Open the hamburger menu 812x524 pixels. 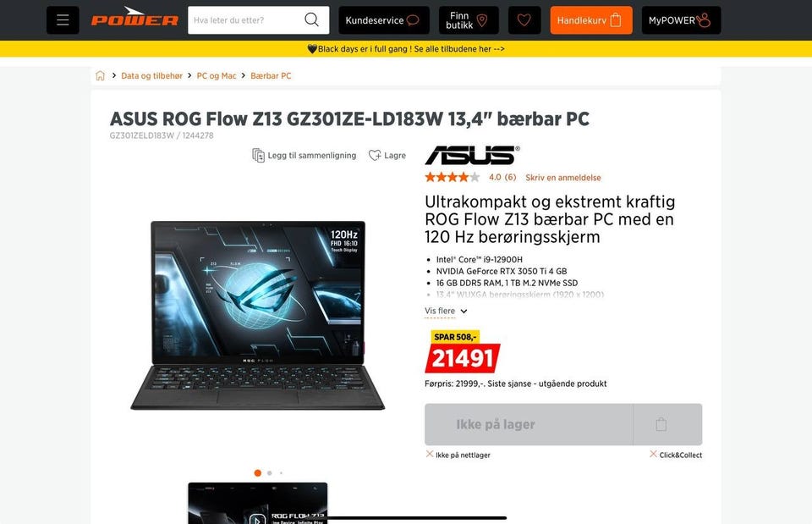click(x=63, y=20)
